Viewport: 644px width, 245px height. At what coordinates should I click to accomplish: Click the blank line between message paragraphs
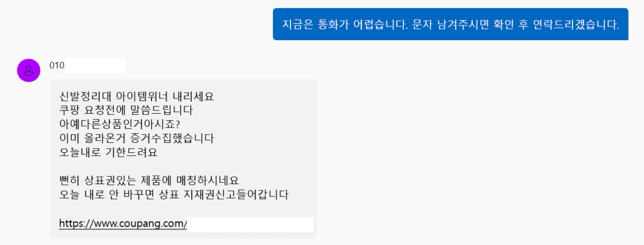[x=159, y=167]
